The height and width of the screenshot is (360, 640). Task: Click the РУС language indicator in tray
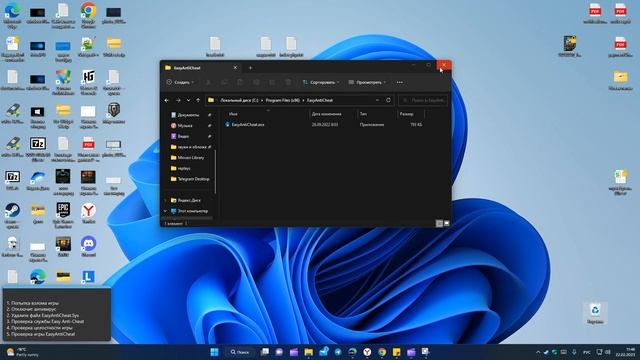coord(587,352)
